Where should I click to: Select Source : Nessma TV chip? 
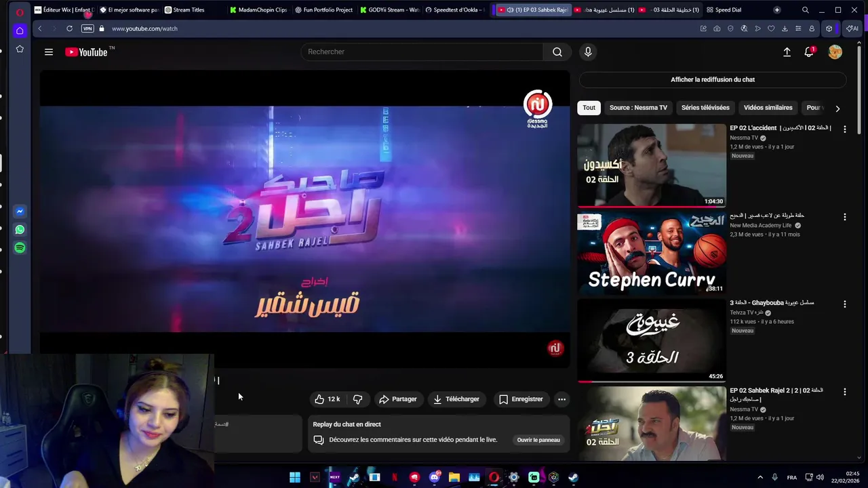[x=638, y=108]
